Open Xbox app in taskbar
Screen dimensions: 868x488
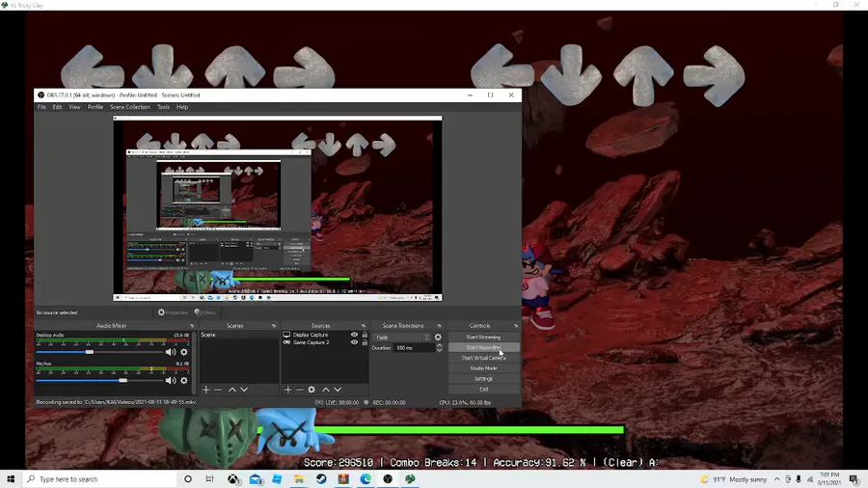pos(233,479)
